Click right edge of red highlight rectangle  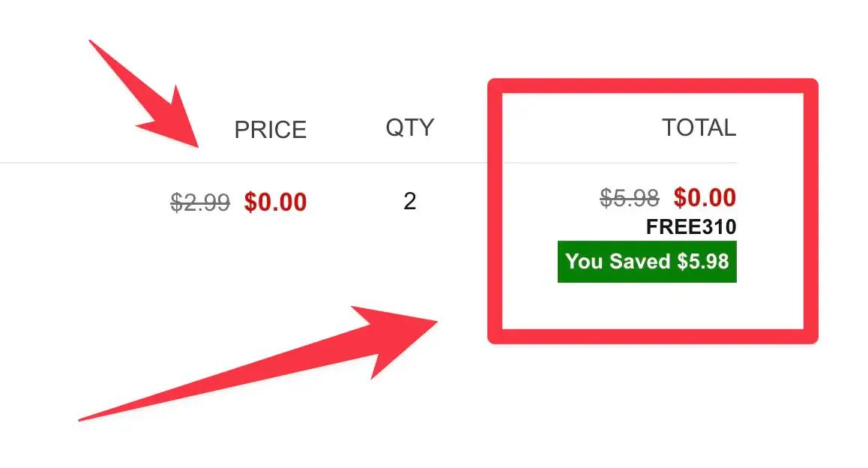(x=811, y=211)
